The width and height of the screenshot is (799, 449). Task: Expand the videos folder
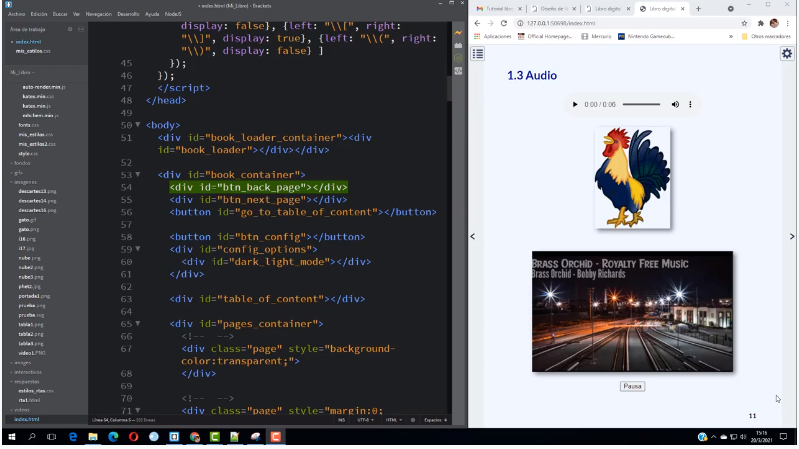click(21, 410)
